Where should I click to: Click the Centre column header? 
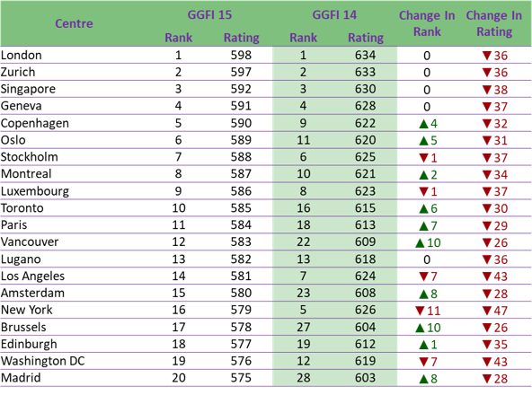coord(74,23)
